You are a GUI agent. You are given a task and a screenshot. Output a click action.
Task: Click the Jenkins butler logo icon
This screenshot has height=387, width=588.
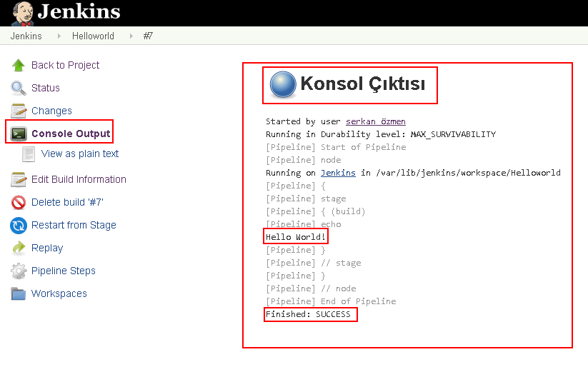click(22, 14)
